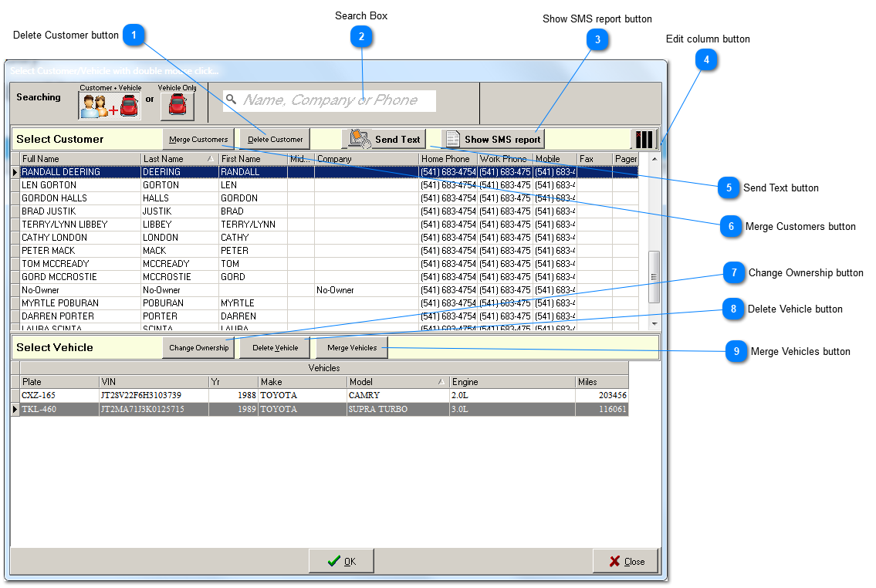
Task: Select Customer + Vehicle search mode icon
Action: tap(110, 106)
